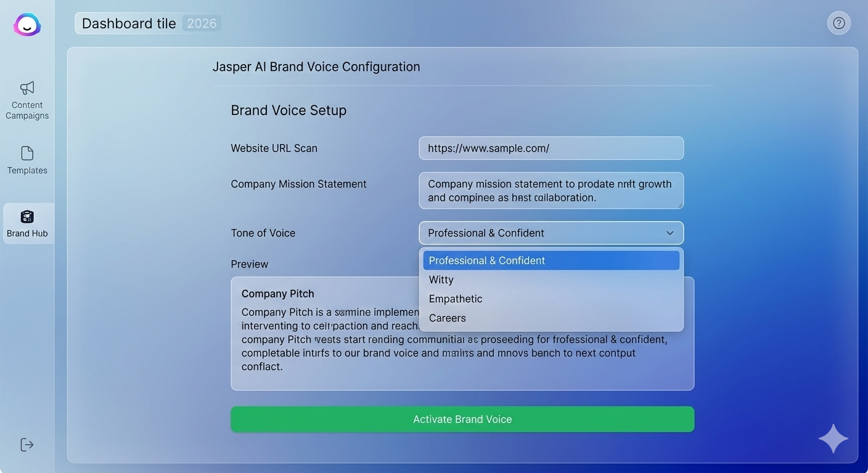Choose Professional & Confident option in list

(x=551, y=261)
